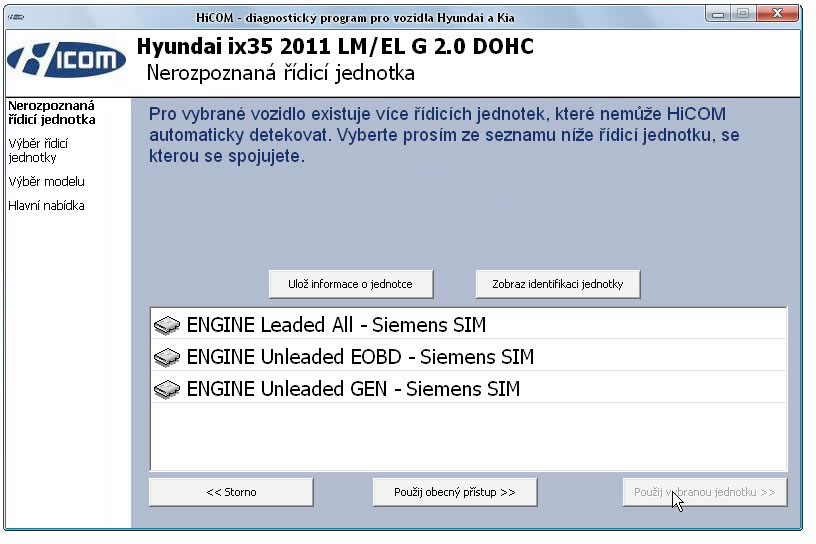Minimize the HiCOM window
Viewport: 816px width, 544px height.
(x=718, y=14)
